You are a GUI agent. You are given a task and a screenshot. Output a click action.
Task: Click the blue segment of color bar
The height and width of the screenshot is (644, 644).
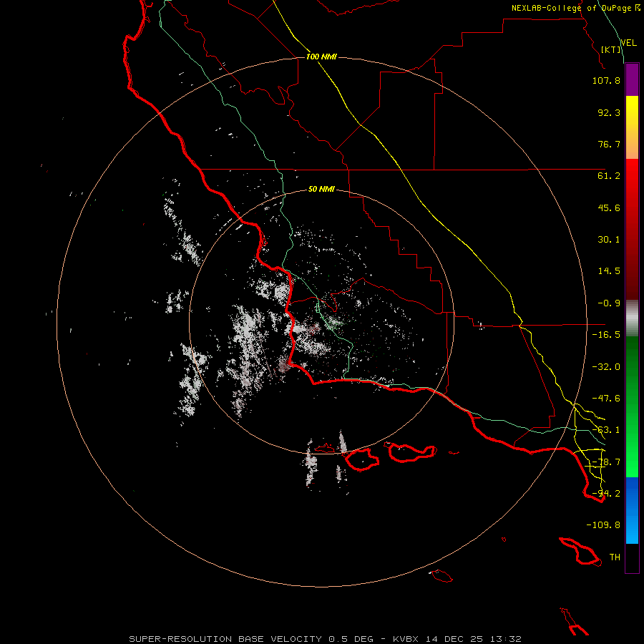point(632,510)
